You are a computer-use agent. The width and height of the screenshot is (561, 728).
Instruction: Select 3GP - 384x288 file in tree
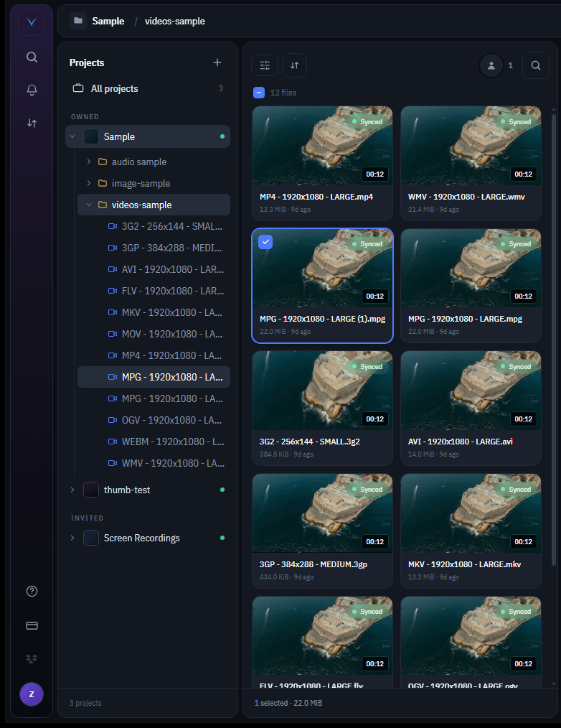pos(154,248)
